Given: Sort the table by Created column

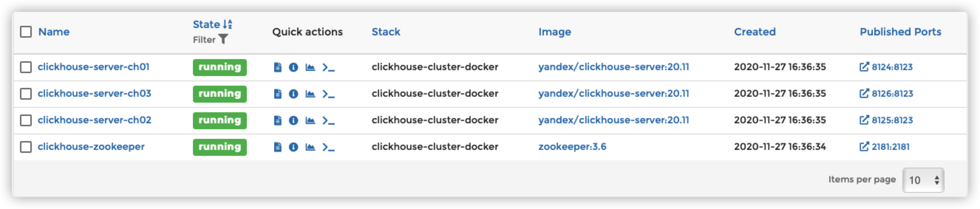Looking at the screenshot, I should [755, 31].
